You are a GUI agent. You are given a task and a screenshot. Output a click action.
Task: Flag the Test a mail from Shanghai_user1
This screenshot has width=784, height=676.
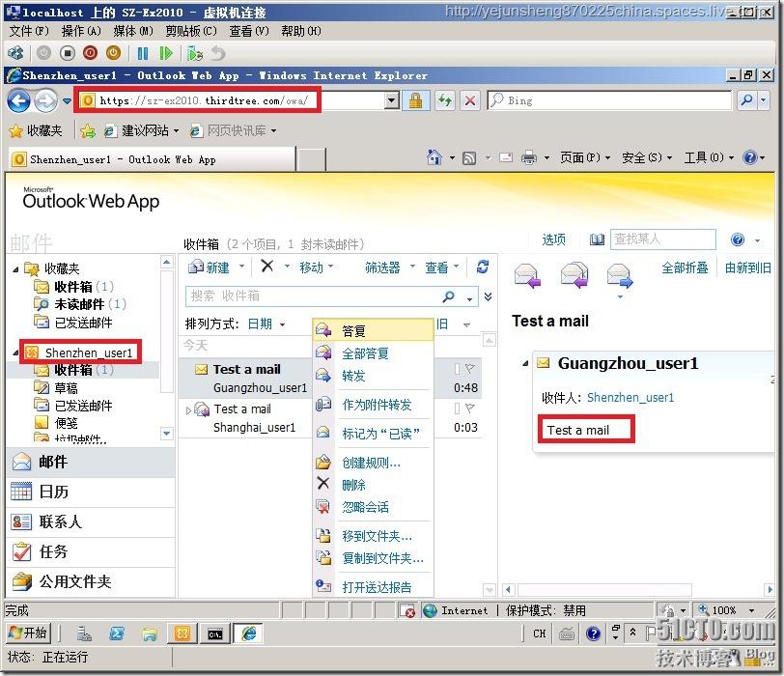click(x=469, y=408)
